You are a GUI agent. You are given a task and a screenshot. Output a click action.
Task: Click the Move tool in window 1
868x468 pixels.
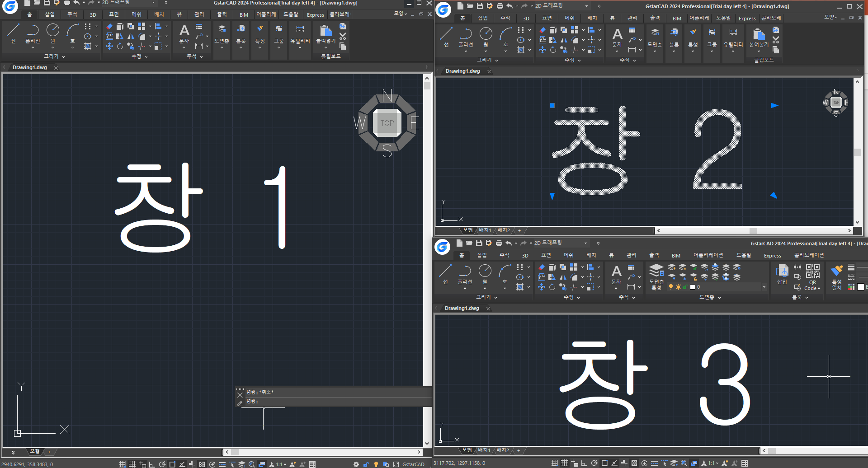pos(109,46)
